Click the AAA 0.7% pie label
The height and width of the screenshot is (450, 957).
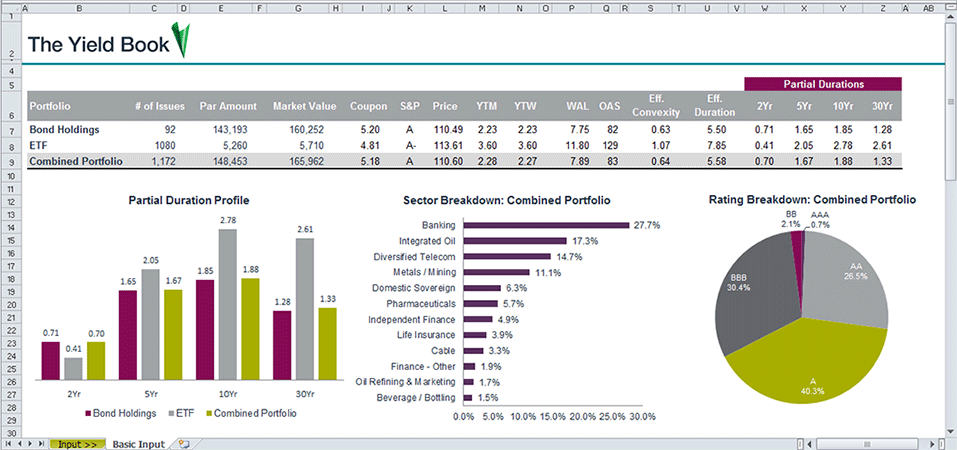coord(821,220)
